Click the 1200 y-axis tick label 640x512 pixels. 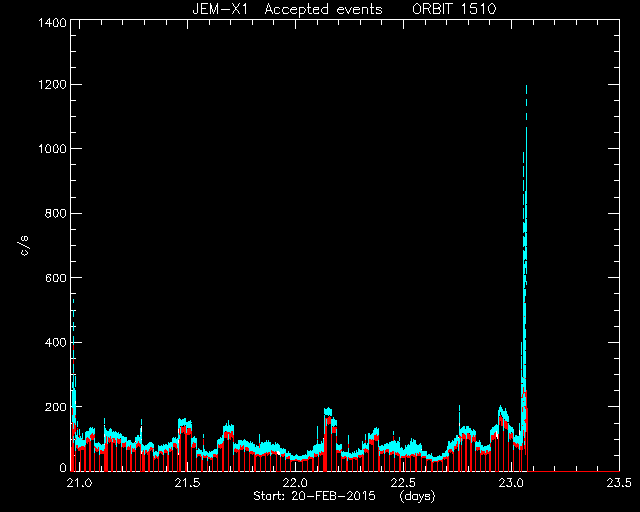[52, 85]
